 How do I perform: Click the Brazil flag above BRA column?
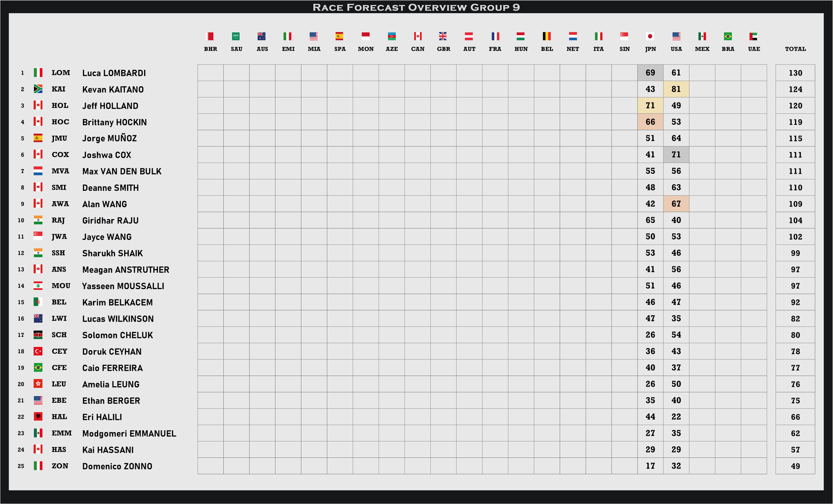click(x=728, y=36)
